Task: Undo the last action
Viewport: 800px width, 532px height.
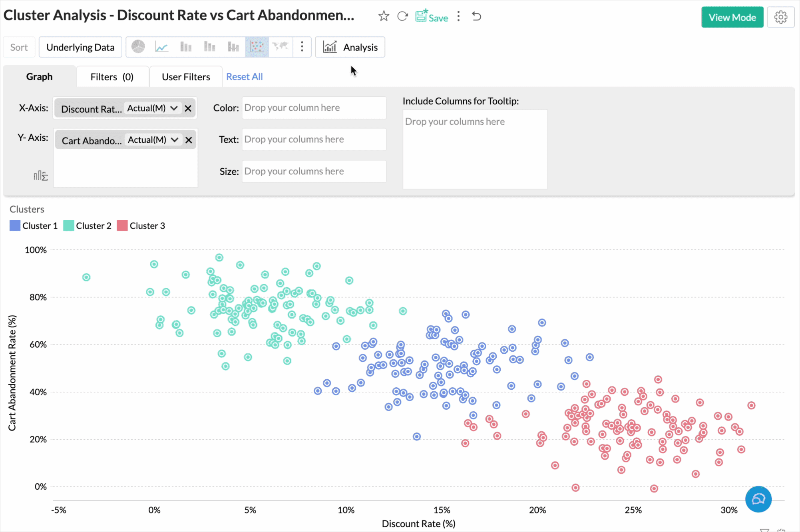Action: click(476, 16)
